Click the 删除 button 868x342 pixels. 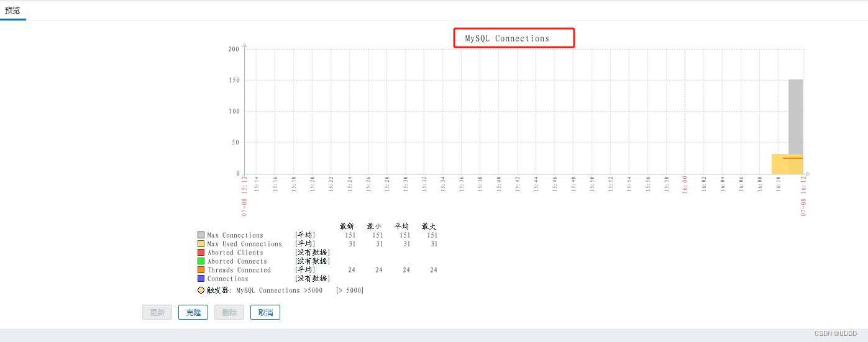(229, 312)
